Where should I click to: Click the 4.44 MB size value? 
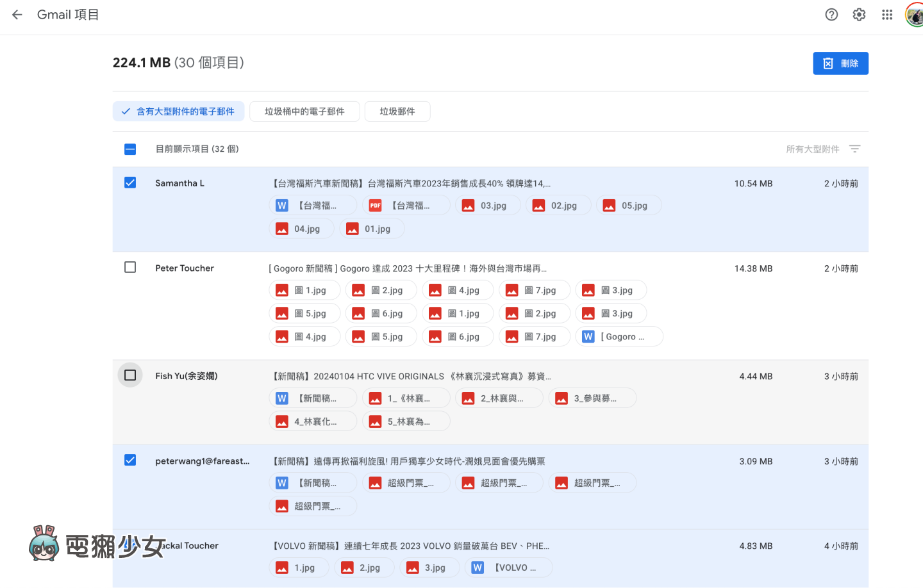(756, 376)
